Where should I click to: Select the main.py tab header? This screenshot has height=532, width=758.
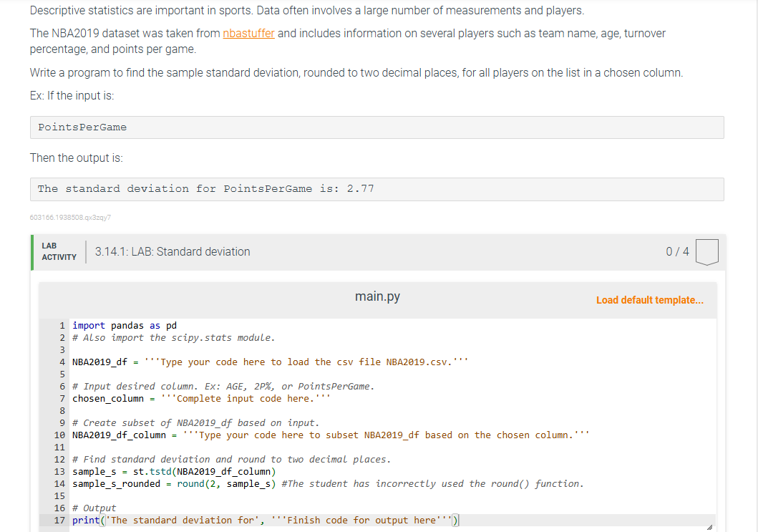coord(377,296)
